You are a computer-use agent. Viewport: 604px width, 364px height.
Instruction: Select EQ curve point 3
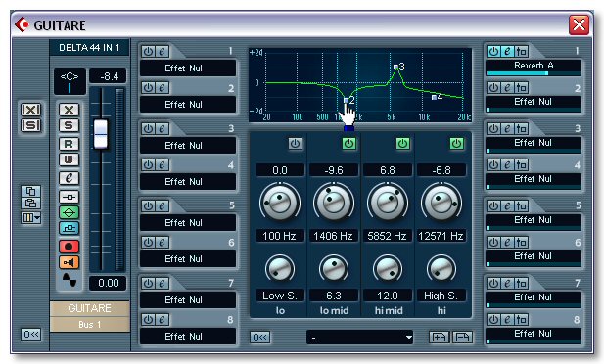tap(395, 67)
